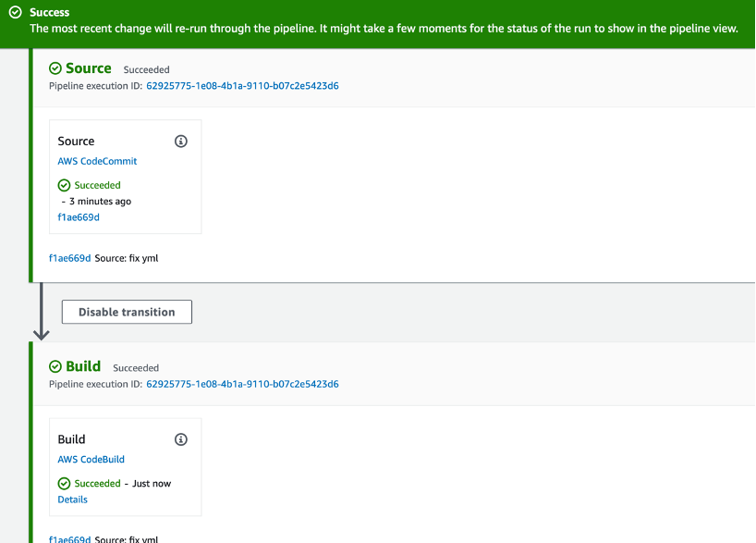Open the AWS CodeCommit link
756x543 pixels.
point(97,161)
